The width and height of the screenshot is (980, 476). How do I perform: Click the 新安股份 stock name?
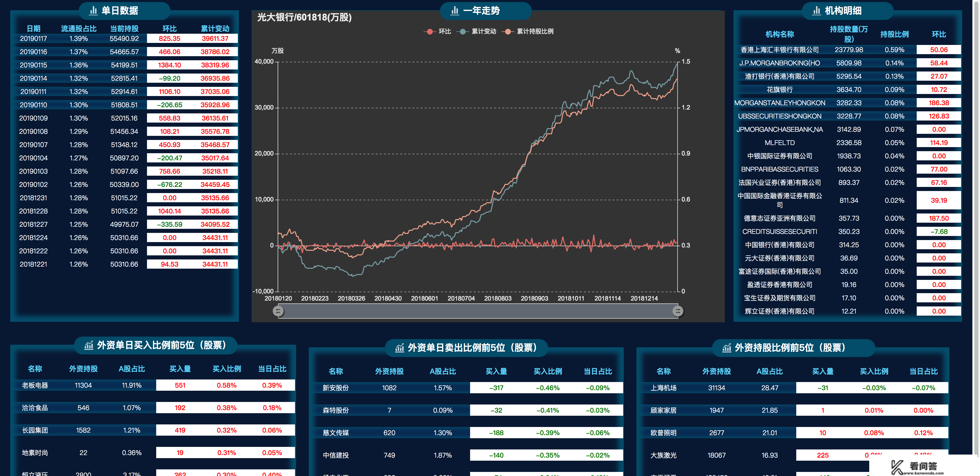coord(336,388)
